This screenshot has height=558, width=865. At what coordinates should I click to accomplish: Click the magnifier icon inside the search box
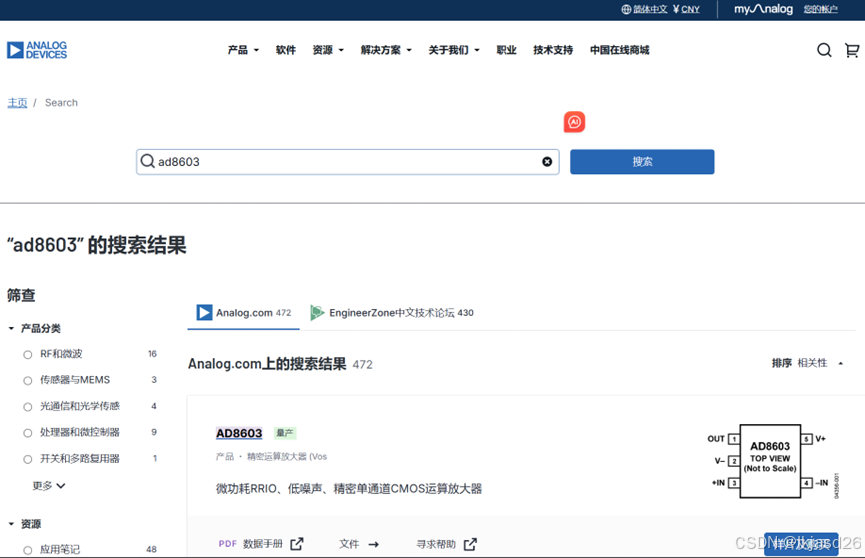pos(147,161)
